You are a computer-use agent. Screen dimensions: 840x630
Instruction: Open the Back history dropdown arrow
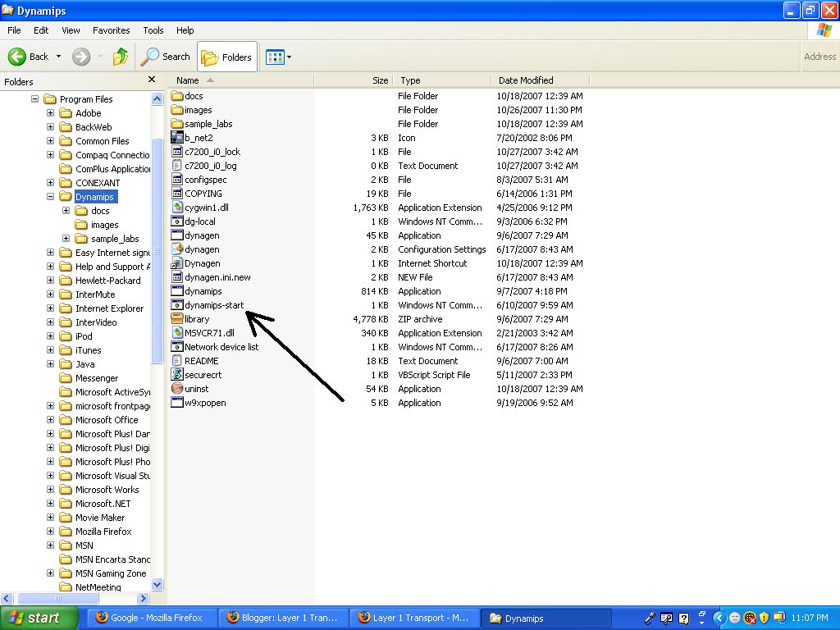coord(58,57)
